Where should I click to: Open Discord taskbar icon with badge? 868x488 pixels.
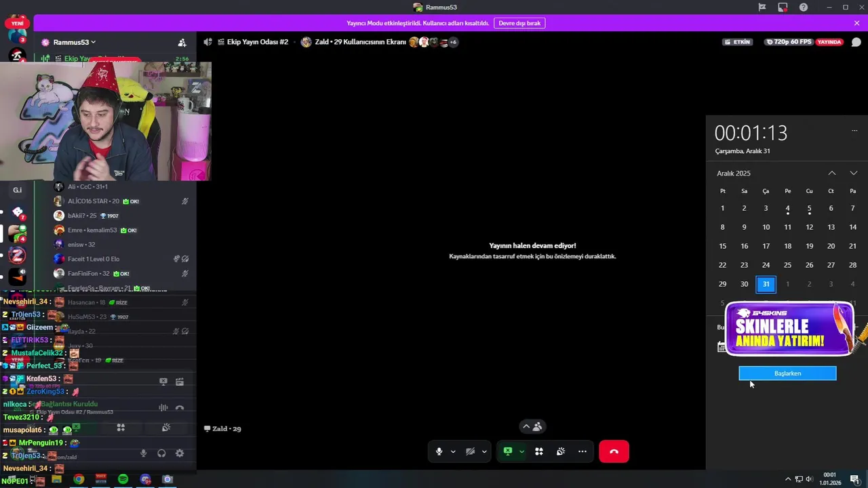(x=145, y=479)
